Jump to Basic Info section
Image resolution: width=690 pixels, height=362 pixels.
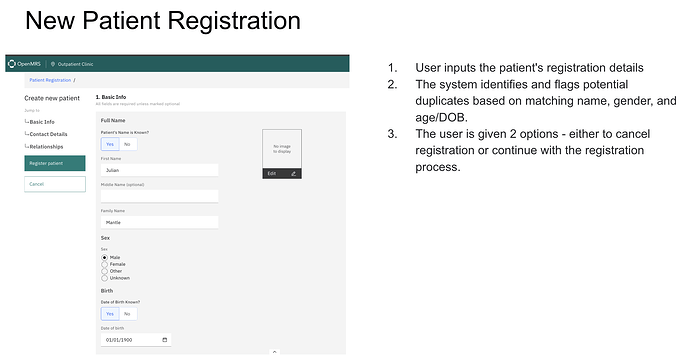(x=42, y=122)
